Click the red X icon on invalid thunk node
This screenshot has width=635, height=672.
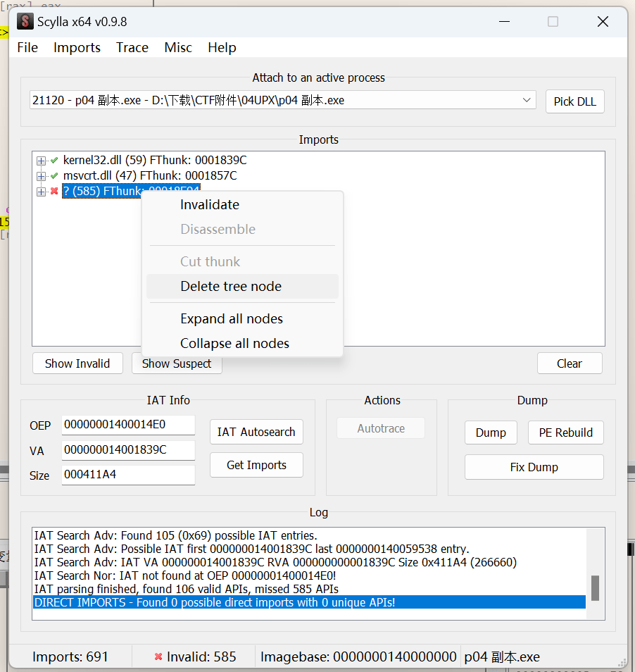tap(54, 191)
